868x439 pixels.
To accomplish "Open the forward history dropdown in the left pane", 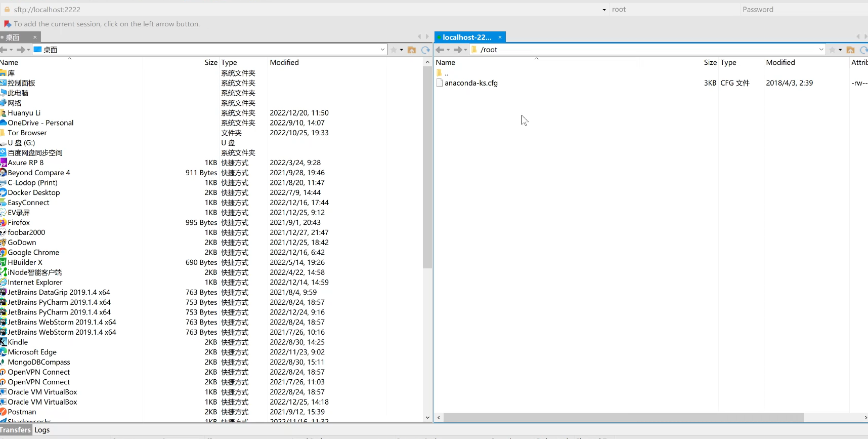I will (x=28, y=50).
